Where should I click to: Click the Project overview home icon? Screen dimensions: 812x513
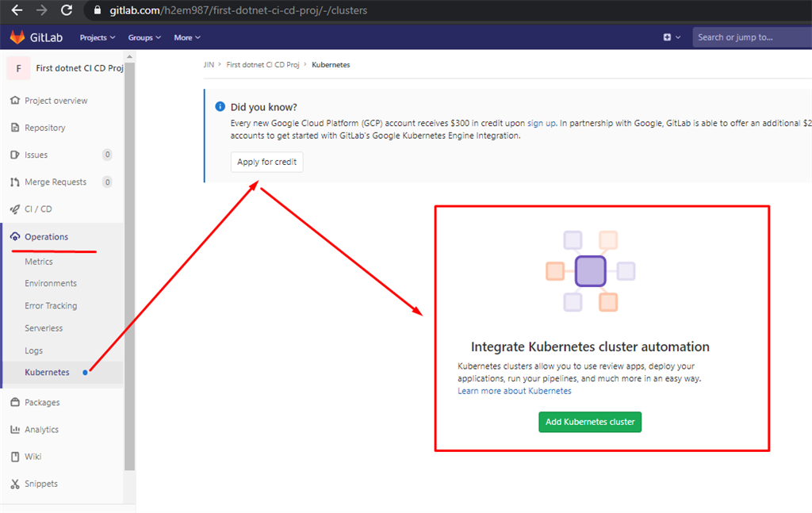click(15, 101)
